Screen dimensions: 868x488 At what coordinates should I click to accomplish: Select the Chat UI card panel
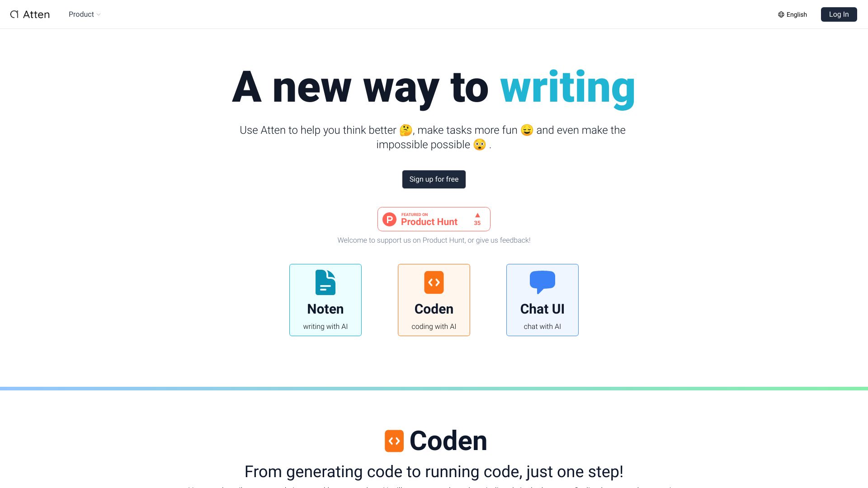[x=542, y=300]
